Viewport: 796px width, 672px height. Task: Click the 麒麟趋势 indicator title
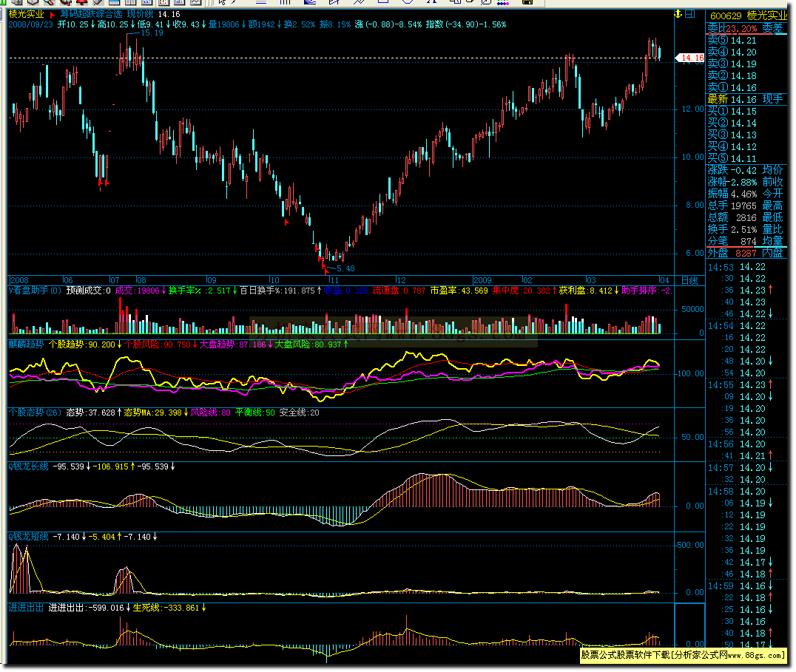click(27, 345)
